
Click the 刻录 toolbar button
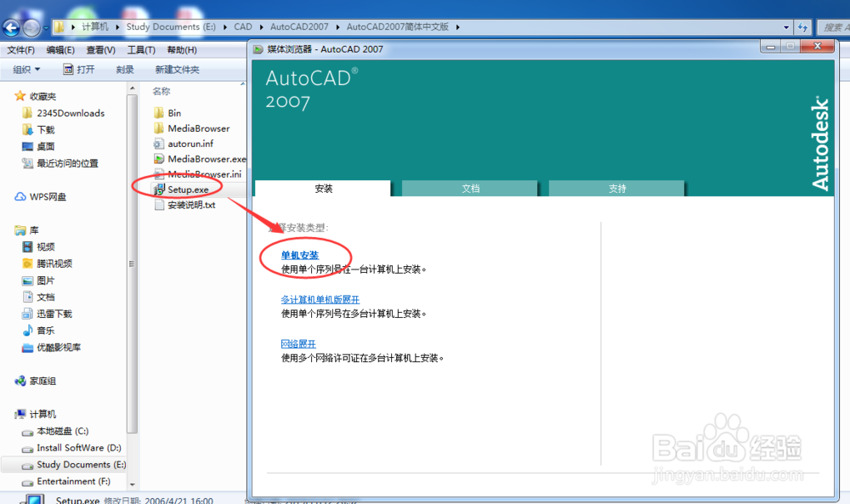[125, 70]
